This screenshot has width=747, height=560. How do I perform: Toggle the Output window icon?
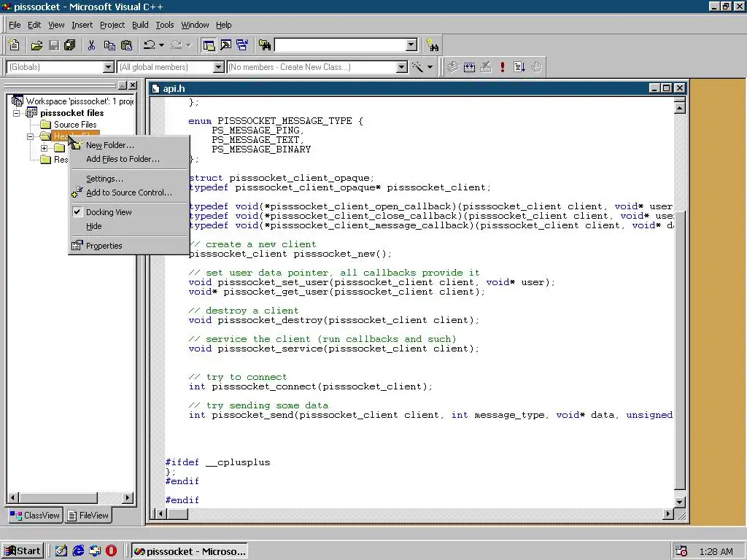[226, 45]
